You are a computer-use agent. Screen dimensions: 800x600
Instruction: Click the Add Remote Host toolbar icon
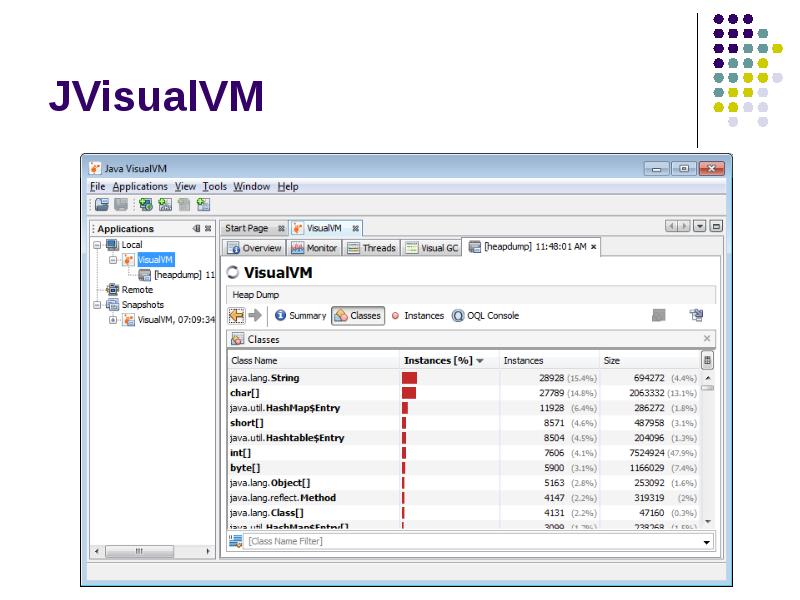click(145, 205)
